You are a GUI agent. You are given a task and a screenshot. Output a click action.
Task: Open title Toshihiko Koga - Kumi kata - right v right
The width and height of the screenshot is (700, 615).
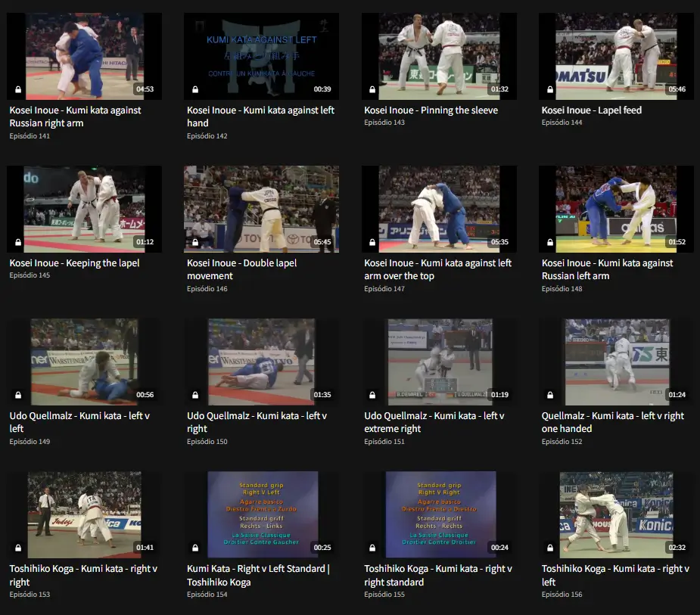click(x=83, y=575)
